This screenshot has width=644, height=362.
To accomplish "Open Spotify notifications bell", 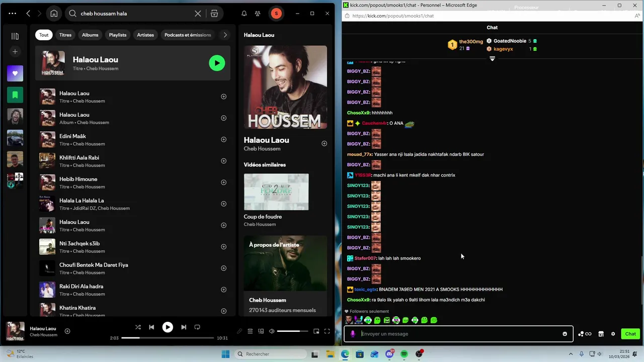I will [x=244, y=14].
